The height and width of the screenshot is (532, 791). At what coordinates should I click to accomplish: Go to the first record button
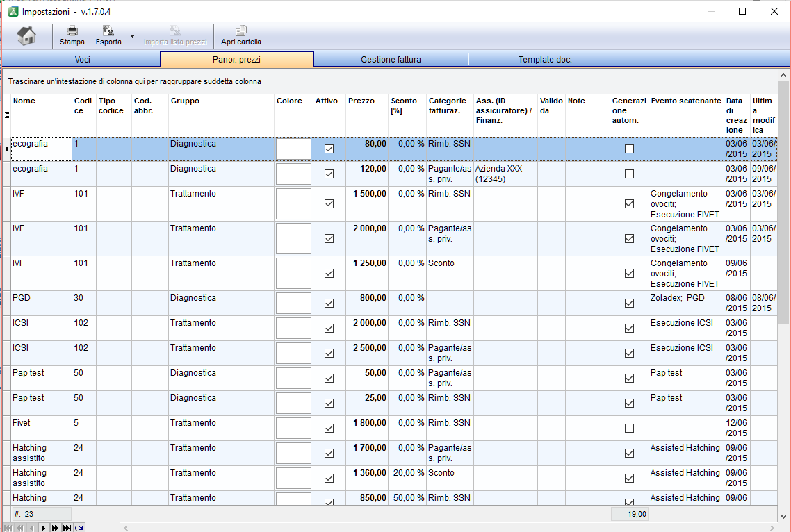[x=8, y=528]
